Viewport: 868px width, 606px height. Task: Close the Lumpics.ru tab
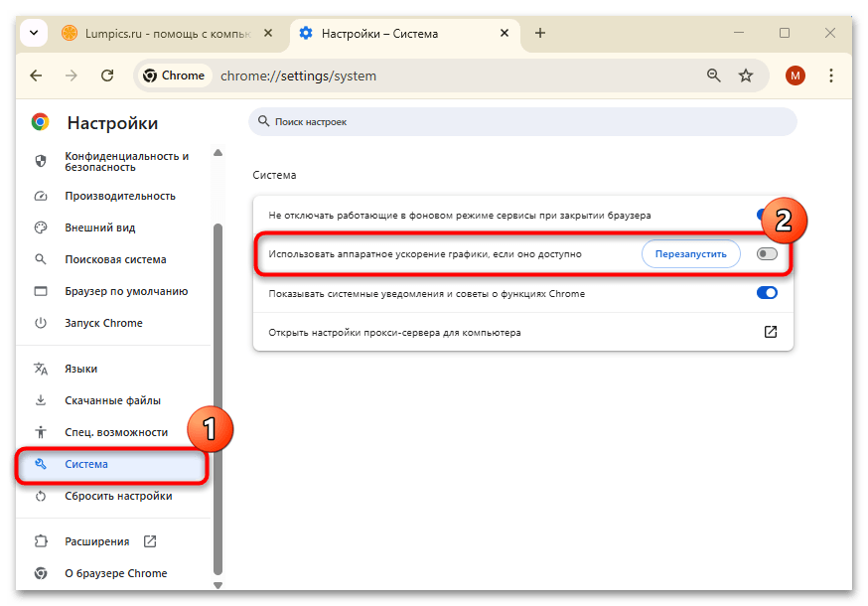(268, 33)
